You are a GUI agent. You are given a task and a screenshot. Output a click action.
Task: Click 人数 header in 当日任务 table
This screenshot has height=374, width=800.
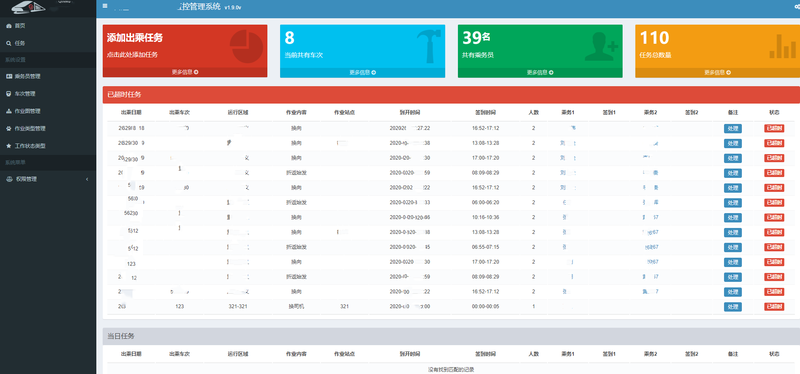534,354
